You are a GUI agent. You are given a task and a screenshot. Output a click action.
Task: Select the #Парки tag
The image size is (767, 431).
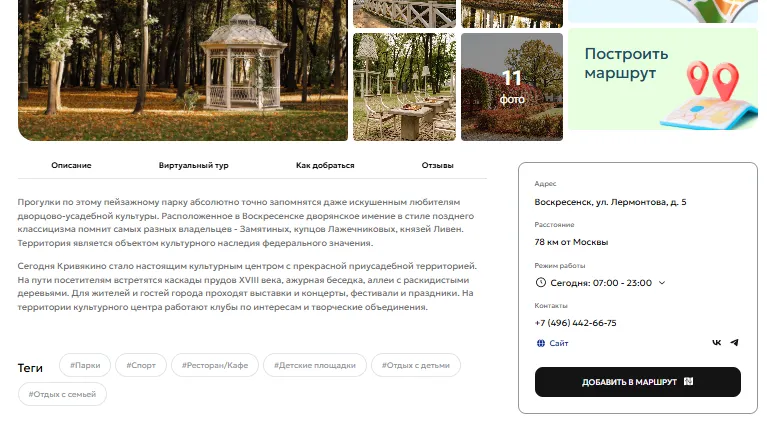pyautogui.click(x=85, y=365)
